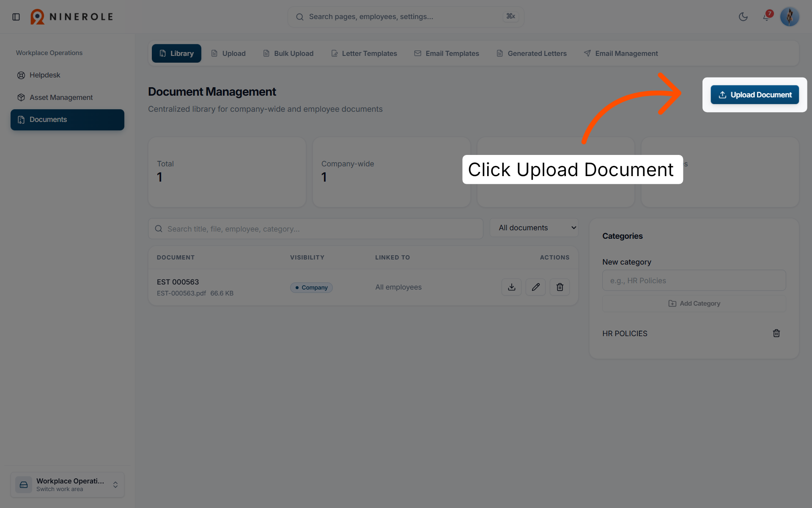
Task: Click the All employees cell
Action: coord(398,287)
